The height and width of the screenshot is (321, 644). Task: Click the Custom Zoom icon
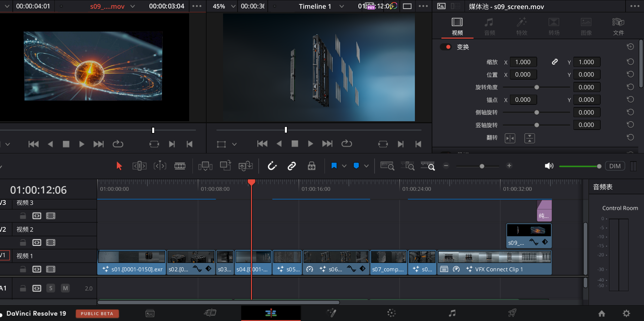pyautogui.click(x=428, y=166)
